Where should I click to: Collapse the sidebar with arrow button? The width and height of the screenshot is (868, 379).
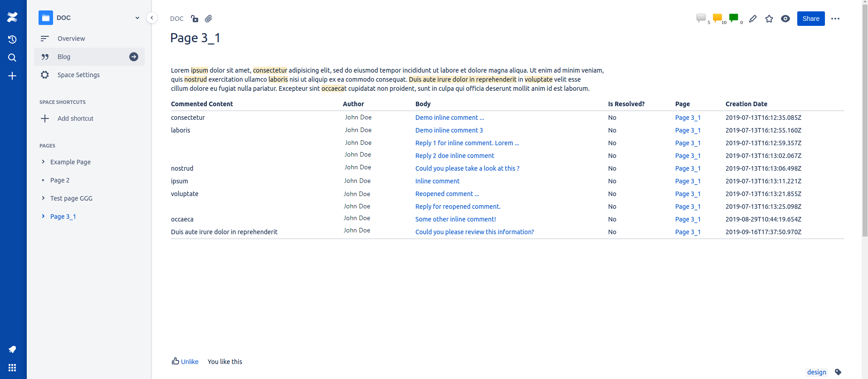point(152,18)
